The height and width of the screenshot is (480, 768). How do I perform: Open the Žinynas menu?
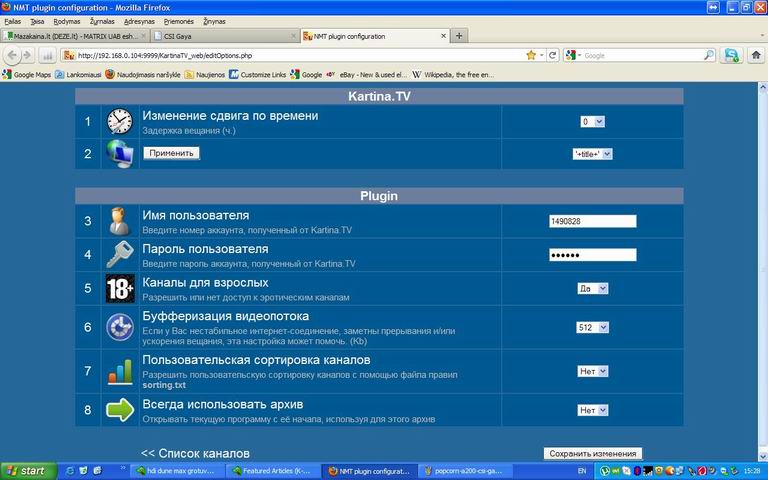tap(215, 22)
